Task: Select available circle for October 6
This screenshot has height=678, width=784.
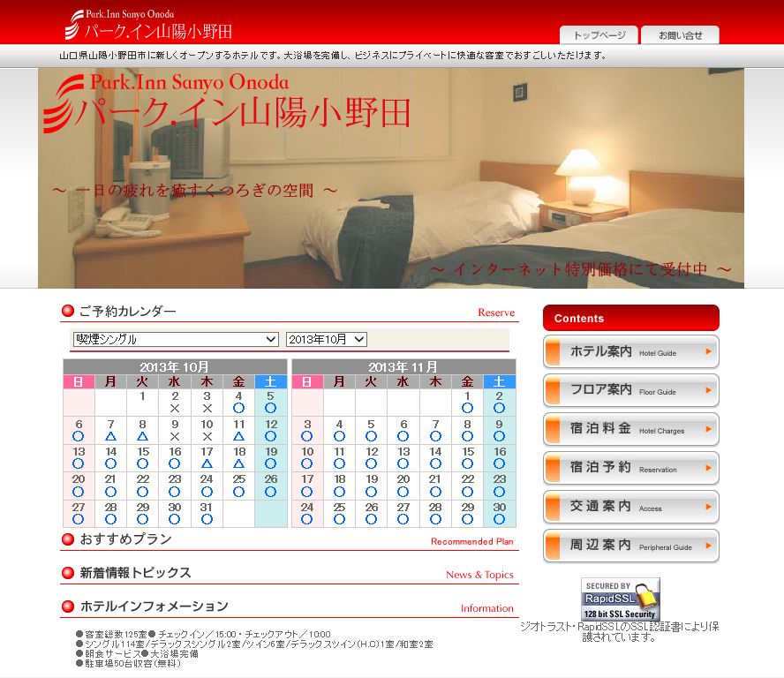Action: point(79,436)
